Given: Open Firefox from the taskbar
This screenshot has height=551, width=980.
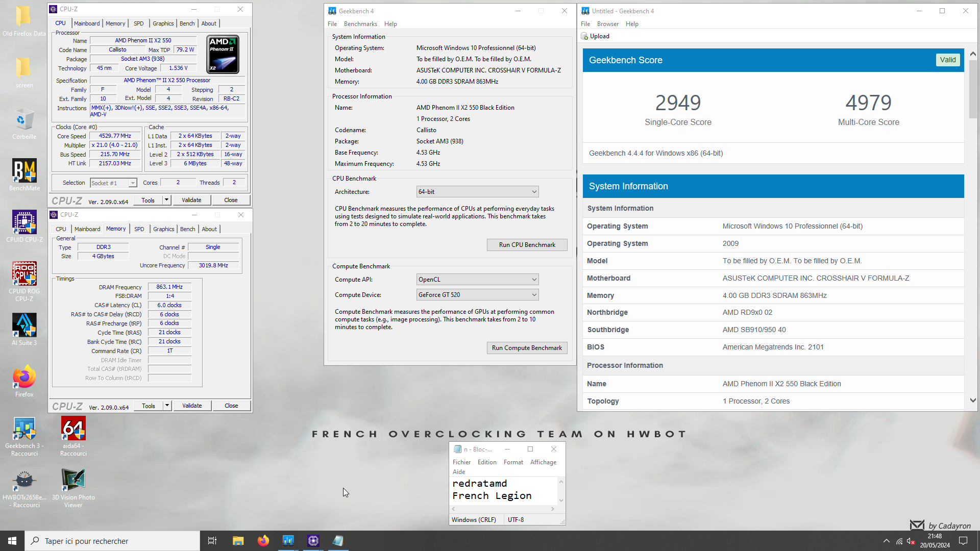Looking at the screenshot, I should [263, 541].
